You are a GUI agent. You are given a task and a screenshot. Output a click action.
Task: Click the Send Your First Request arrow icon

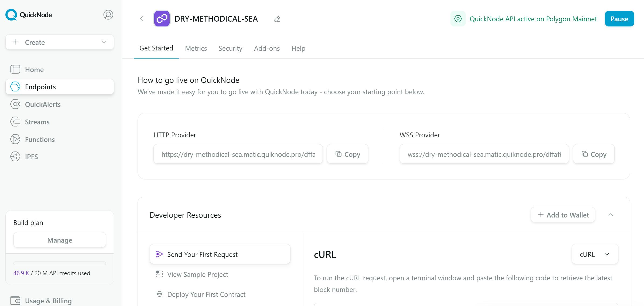pos(159,254)
